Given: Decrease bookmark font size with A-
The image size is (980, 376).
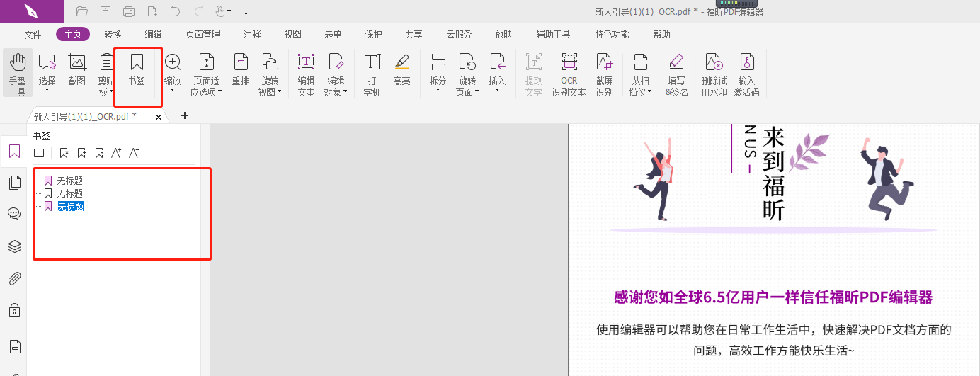Looking at the screenshot, I should 134,153.
